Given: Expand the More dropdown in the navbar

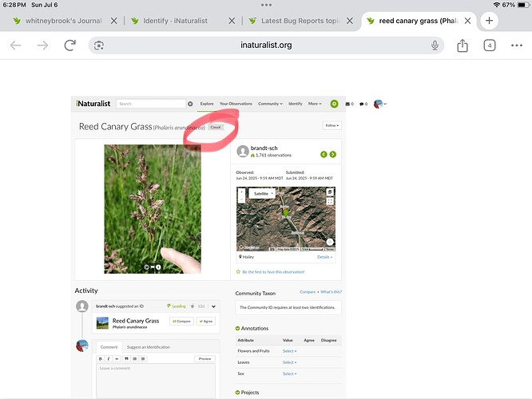Looking at the screenshot, I should [x=315, y=104].
